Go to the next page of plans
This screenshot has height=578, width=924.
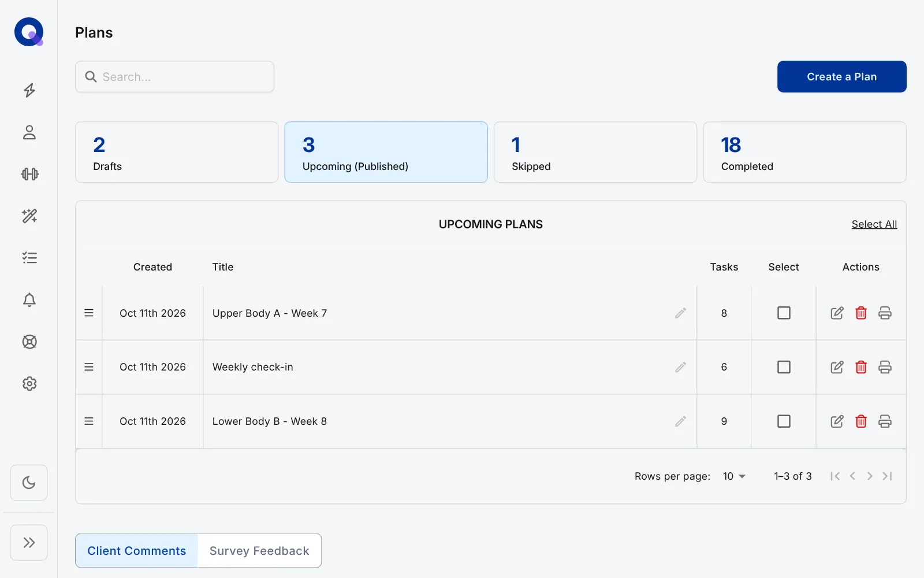coord(870,476)
